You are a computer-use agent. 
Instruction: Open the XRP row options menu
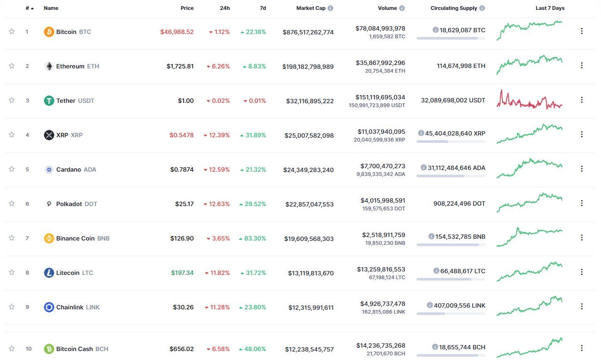(582, 134)
